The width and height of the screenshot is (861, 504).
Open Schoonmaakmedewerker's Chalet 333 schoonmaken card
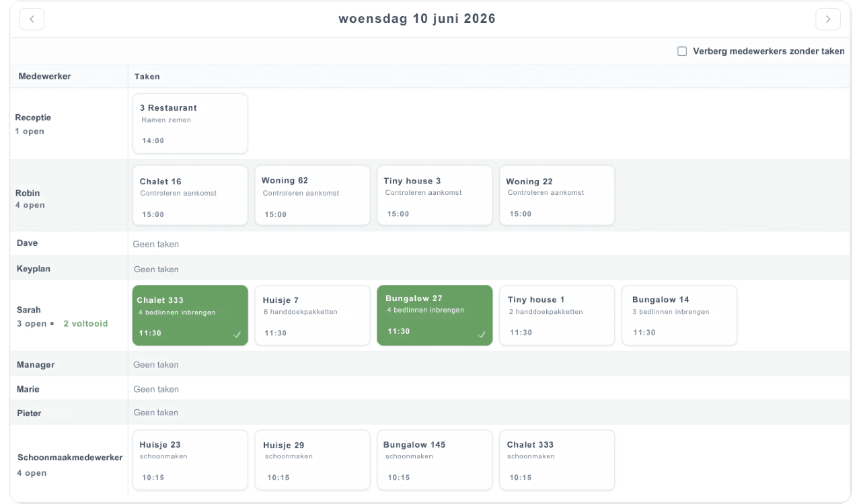pos(557,460)
